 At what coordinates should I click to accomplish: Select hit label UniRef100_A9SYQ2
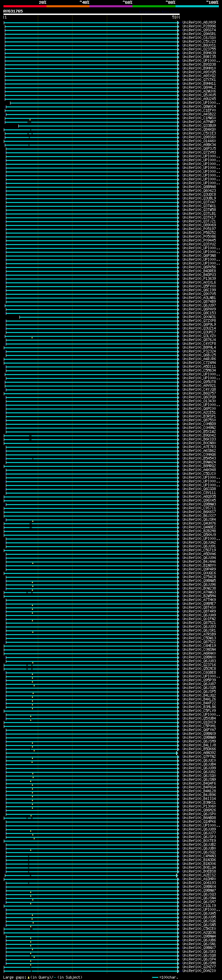[x=199, y=76]
